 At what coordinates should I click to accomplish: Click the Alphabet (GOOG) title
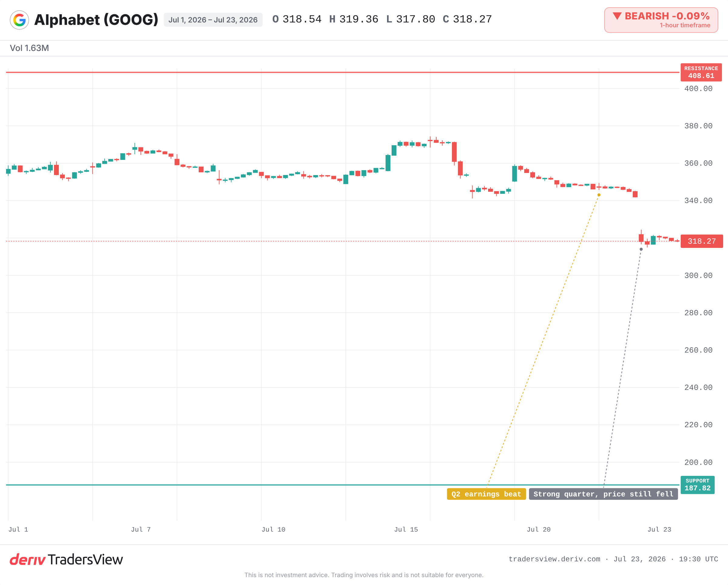click(96, 20)
